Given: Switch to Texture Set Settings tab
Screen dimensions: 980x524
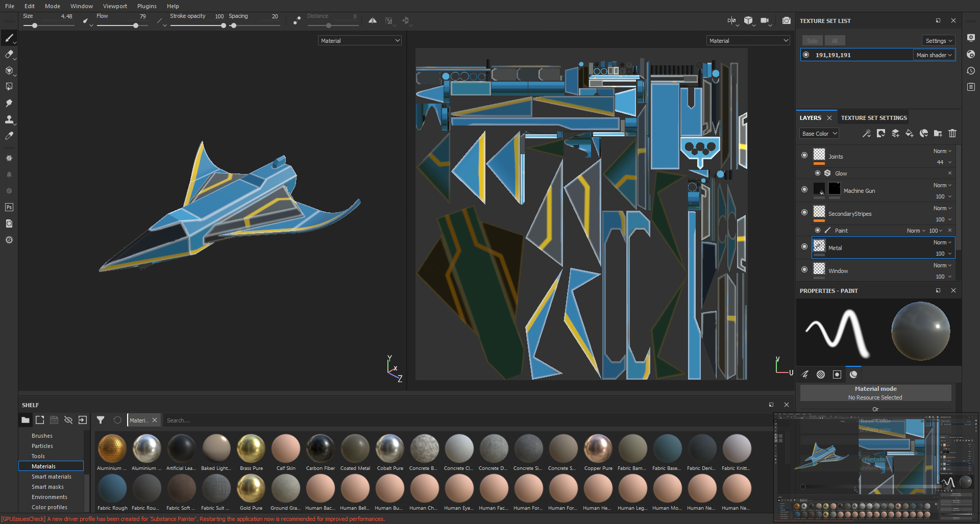Looking at the screenshot, I should [874, 118].
